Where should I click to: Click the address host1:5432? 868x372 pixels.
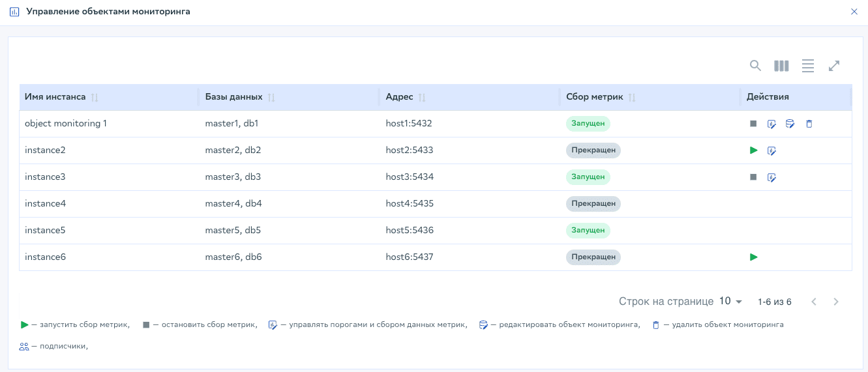[409, 123]
